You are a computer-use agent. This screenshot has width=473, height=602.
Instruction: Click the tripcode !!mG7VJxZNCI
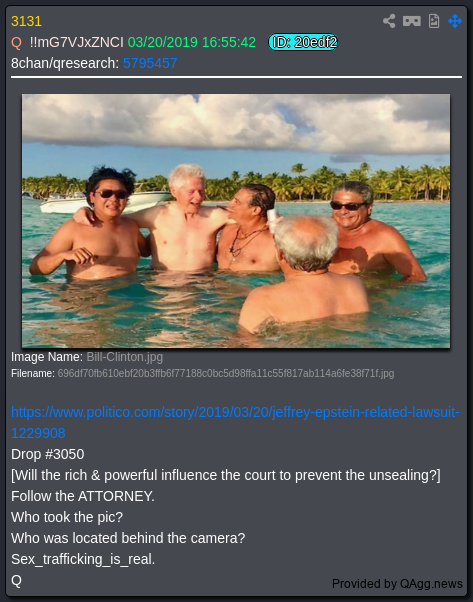pyautogui.click(x=76, y=42)
